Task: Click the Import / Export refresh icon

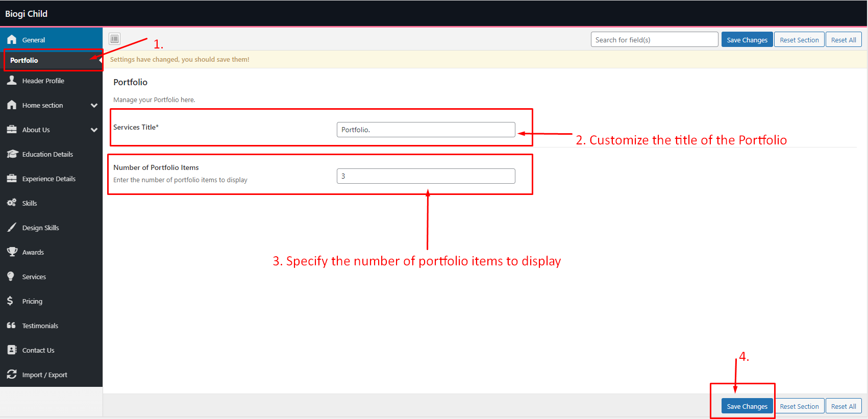Action: tap(12, 375)
